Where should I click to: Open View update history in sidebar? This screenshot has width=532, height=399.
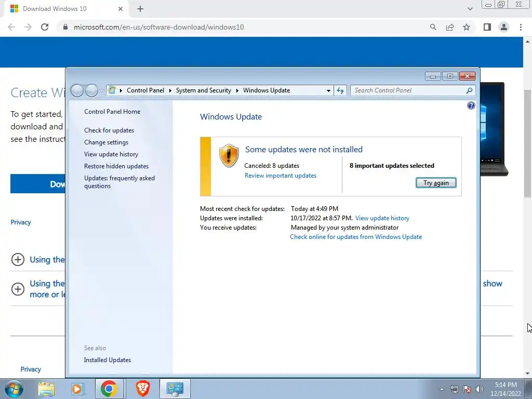(x=111, y=154)
